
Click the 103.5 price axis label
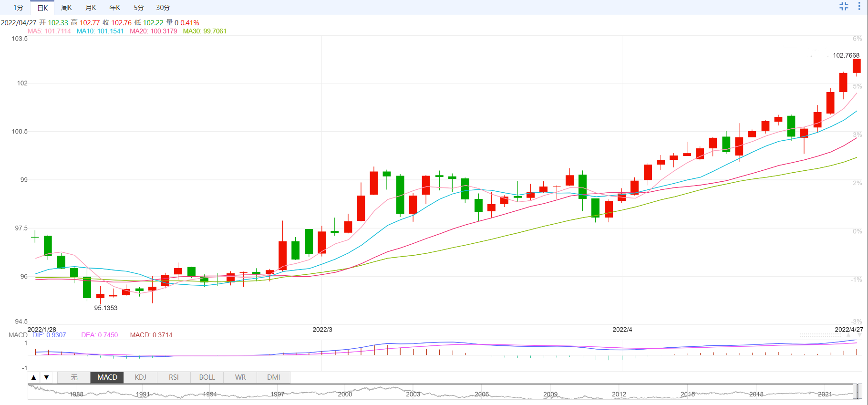20,39
